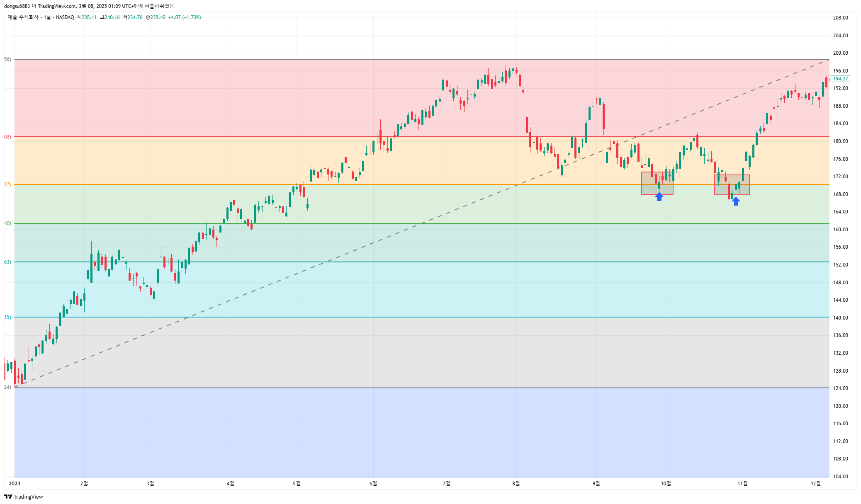This screenshot has height=504, width=861.
Task: Click the 2023 label on time axis
Action: [x=15, y=483]
